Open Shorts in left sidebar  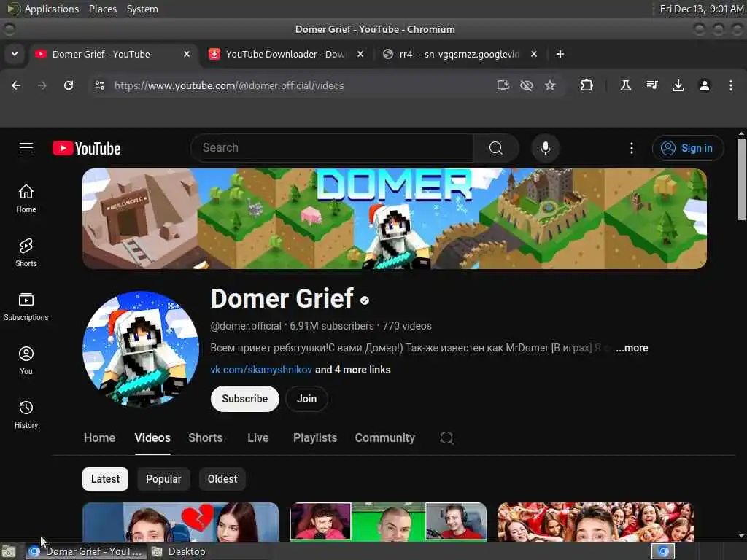[x=26, y=252]
